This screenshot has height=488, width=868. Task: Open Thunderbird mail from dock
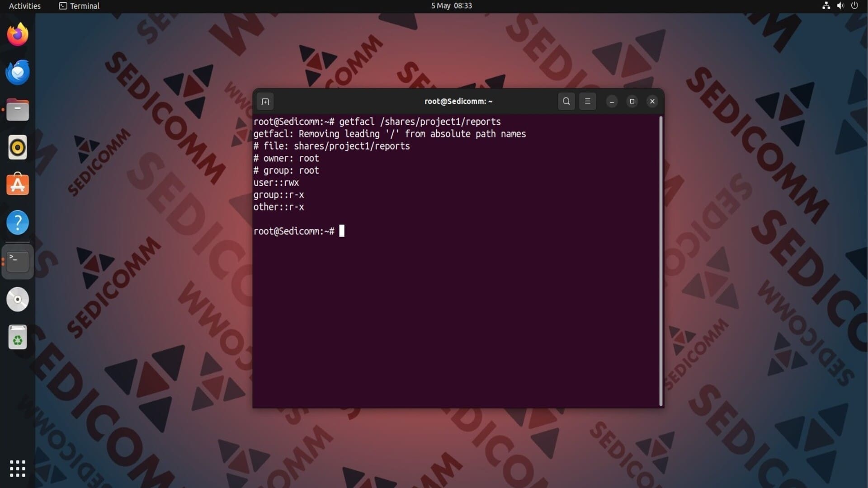18,72
